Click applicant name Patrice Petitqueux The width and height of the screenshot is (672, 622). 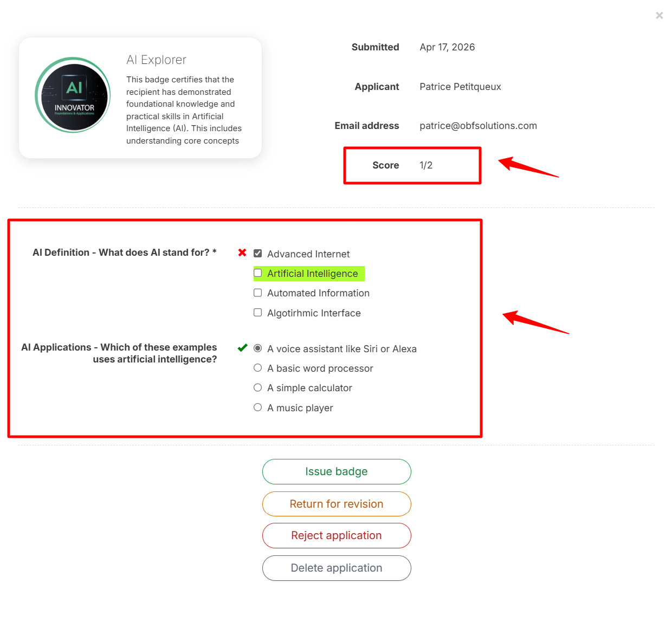(x=460, y=87)
